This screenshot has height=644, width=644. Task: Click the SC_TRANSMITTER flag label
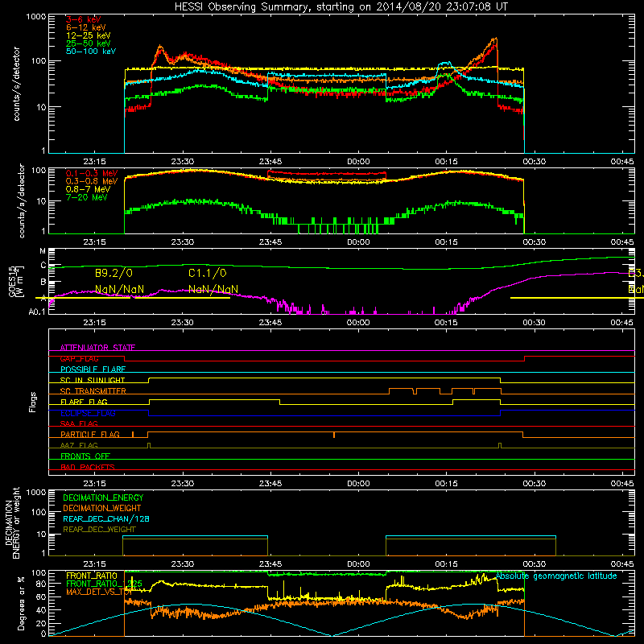93,390
